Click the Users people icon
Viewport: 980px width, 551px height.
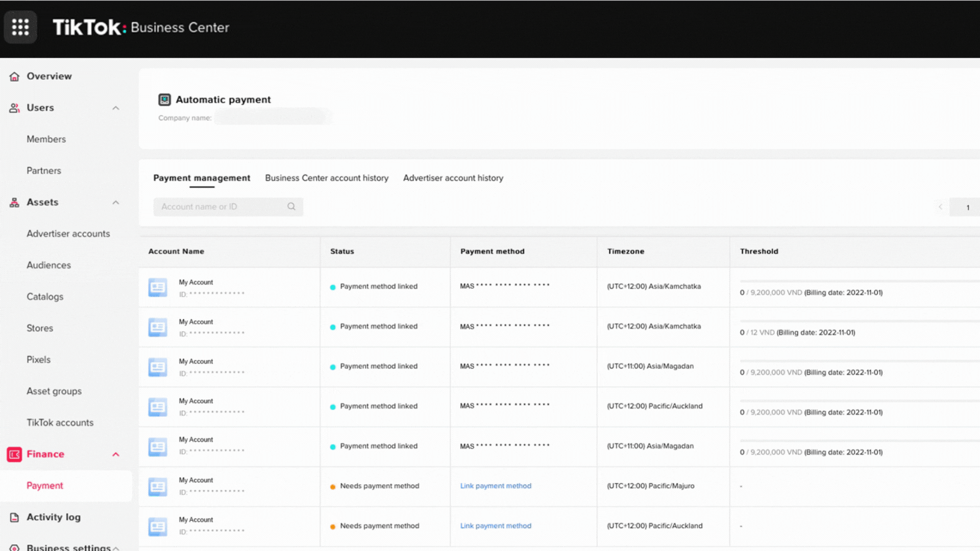coord(14,108)
